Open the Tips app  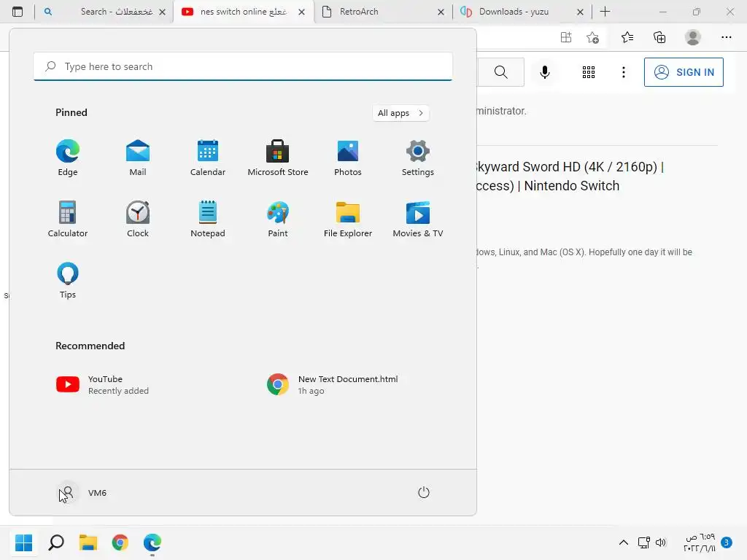[68, 281]
